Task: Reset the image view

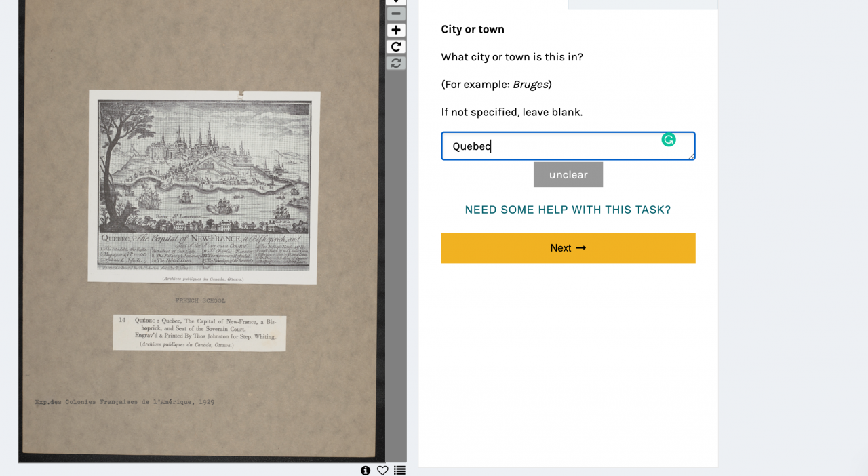Action: (x=396, y=62)
